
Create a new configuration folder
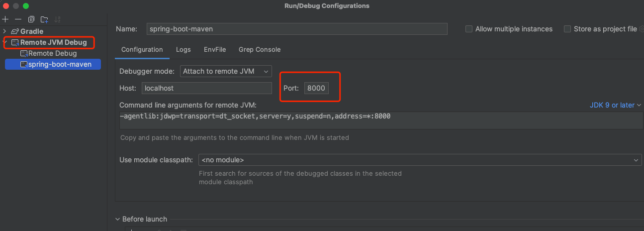click(45, 19)
